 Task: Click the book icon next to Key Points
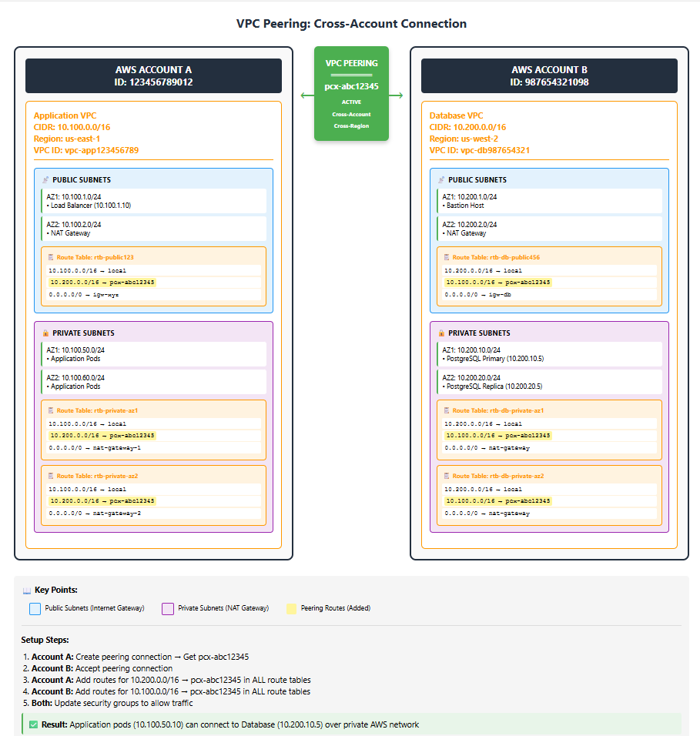tap(27, 590)
